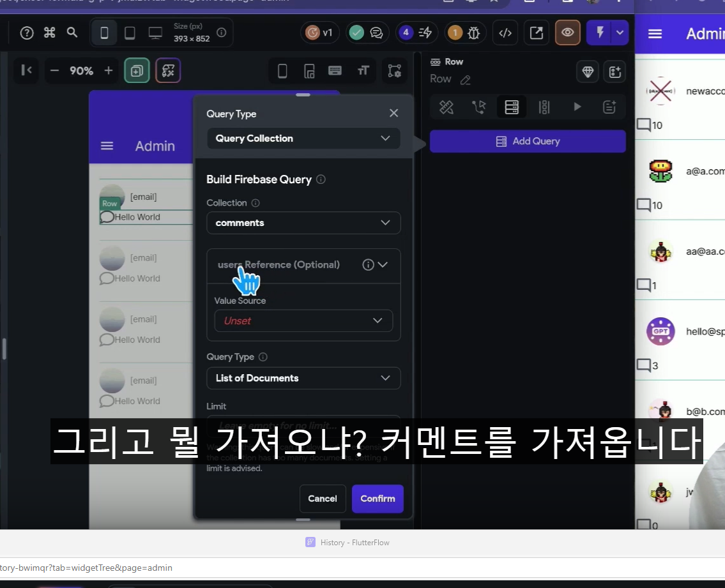This screenshot has width=725, height=588.
Task: Click Cancel in the query dialog
Action: coord(323,499)
